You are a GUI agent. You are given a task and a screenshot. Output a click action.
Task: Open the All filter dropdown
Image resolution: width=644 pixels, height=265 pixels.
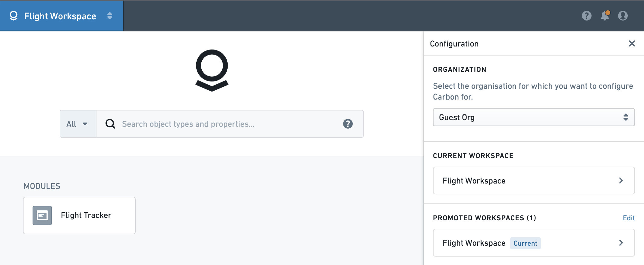[x=78, y=124]
